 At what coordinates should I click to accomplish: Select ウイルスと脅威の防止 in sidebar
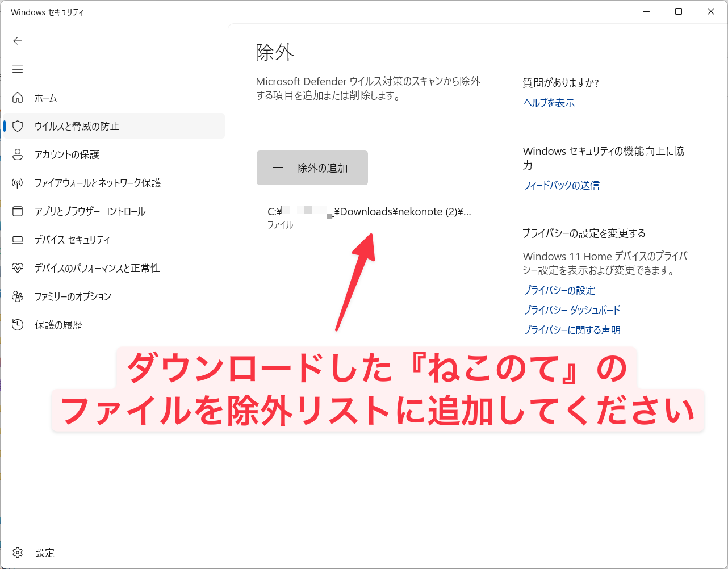114,126
